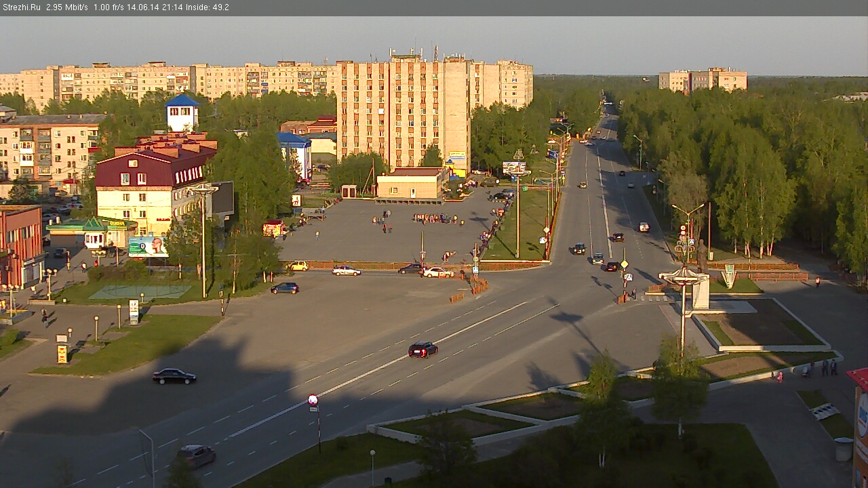The image size is (868, 488).
Task: Select the date stamp "14.06.14"
Action: click(142, 7)
